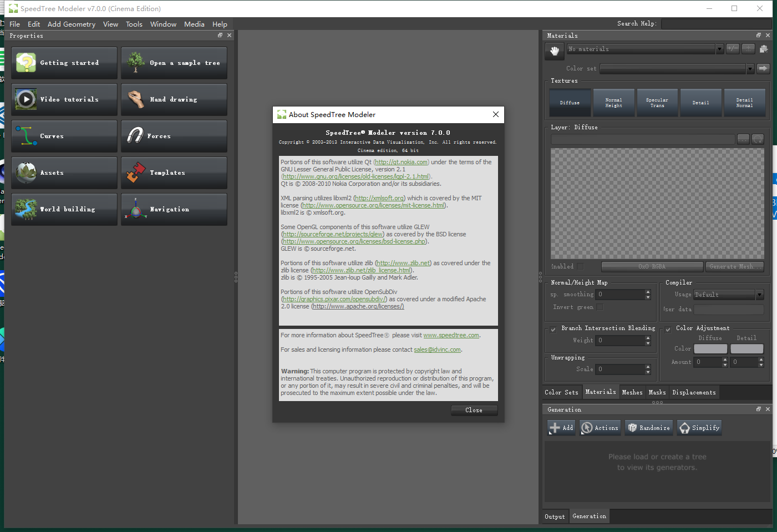Float the Materials panel

click(759, 35)
